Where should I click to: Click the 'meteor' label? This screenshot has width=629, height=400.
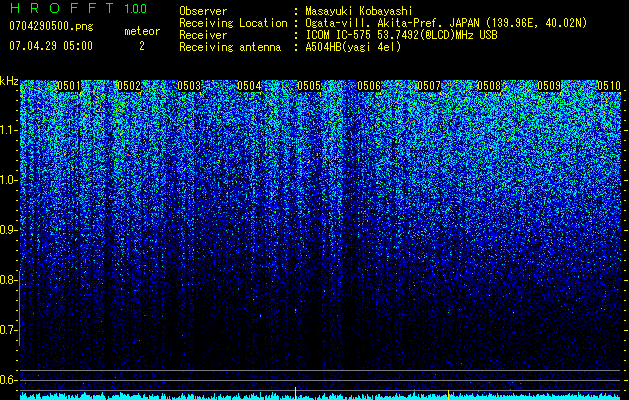click(x=142, y=31)
